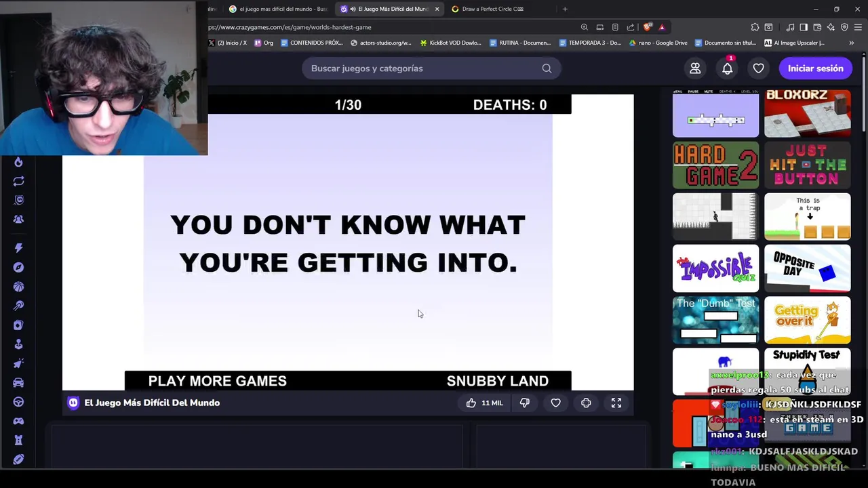Open the car games category icon
This screenshot has height=488, width=868.
pos(18,382)
